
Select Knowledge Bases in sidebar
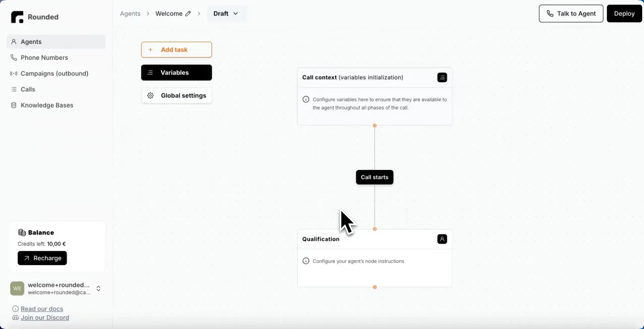click(x=47, y=105)
